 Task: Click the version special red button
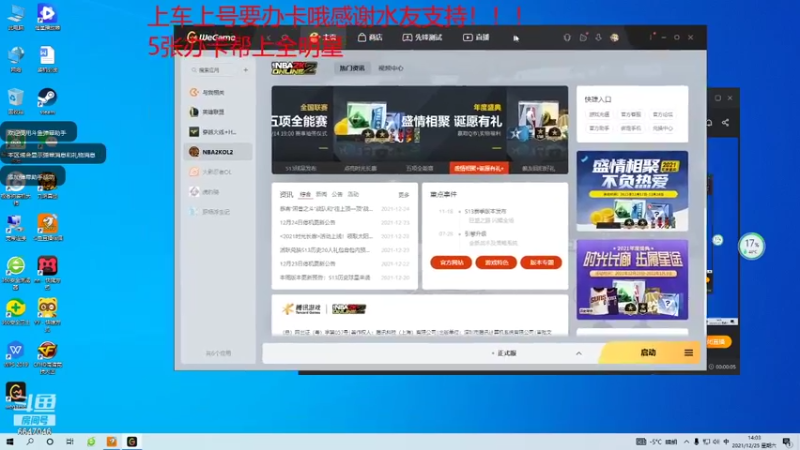(x=541, y=262)
